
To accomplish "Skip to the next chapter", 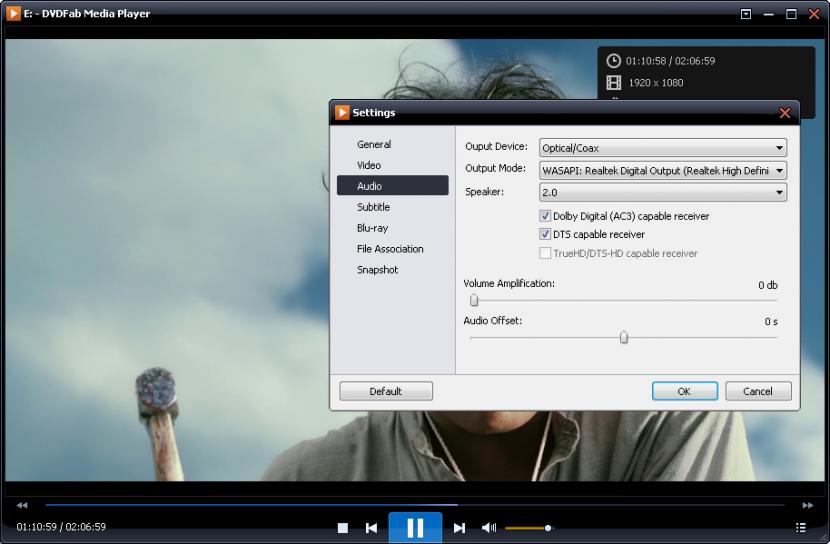I will click(460, 528).
